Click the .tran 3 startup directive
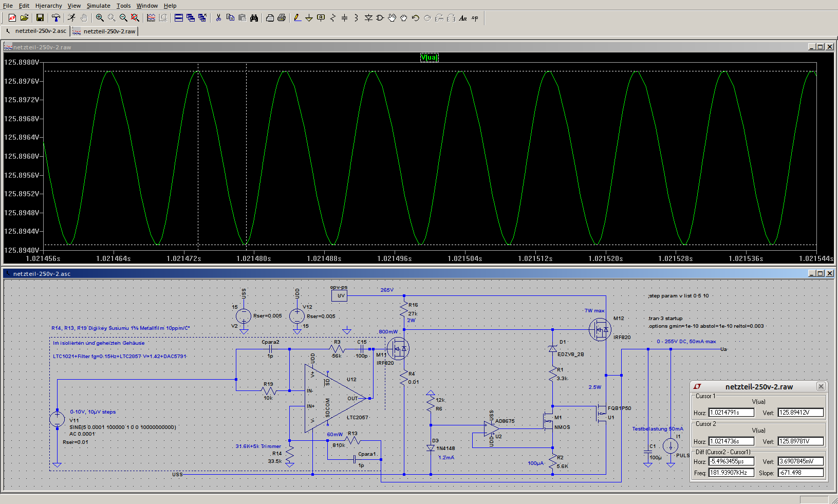 pos(665,319)
